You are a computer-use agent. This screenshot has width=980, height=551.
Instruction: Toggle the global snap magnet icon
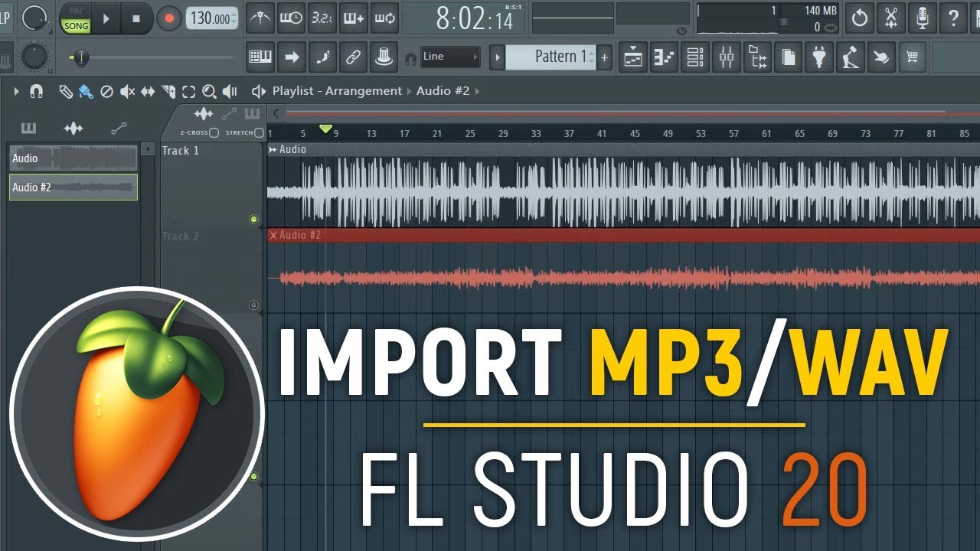pos(411,58)
